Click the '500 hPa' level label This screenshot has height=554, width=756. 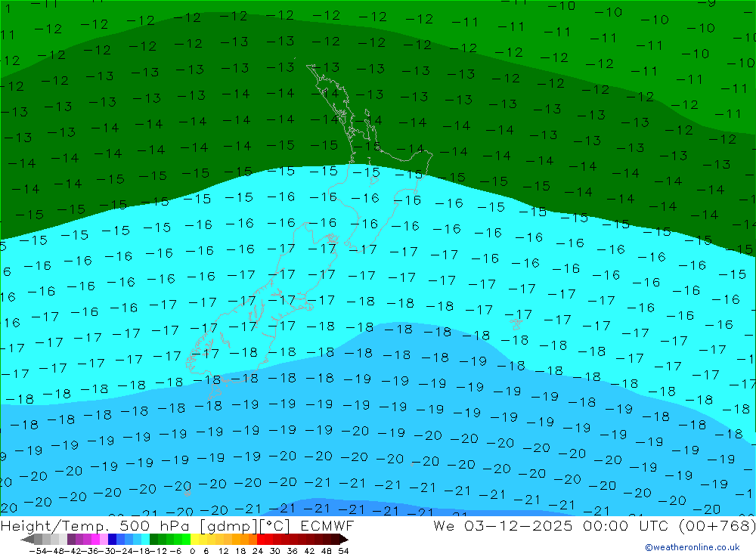(x=153, y=525)
